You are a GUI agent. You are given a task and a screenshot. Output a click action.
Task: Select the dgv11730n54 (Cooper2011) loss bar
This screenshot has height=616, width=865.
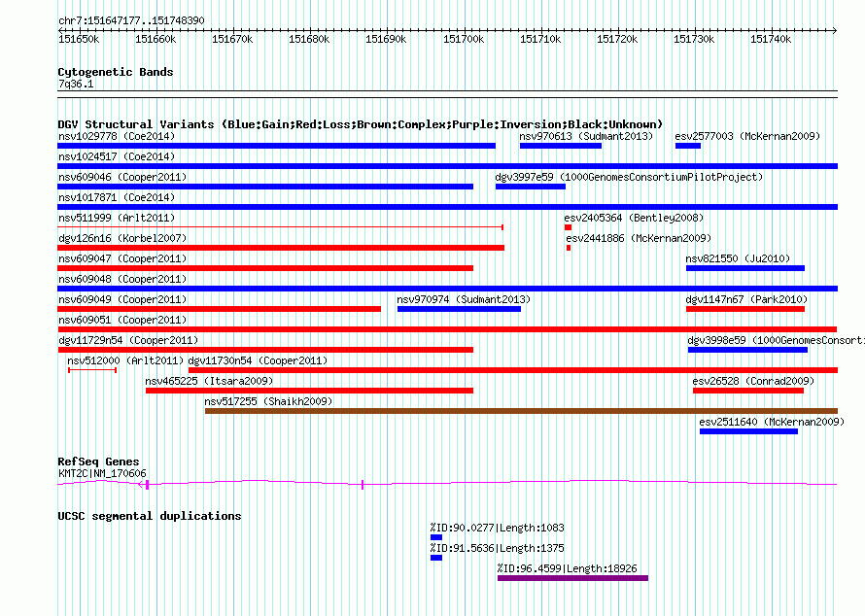point(513,370)
